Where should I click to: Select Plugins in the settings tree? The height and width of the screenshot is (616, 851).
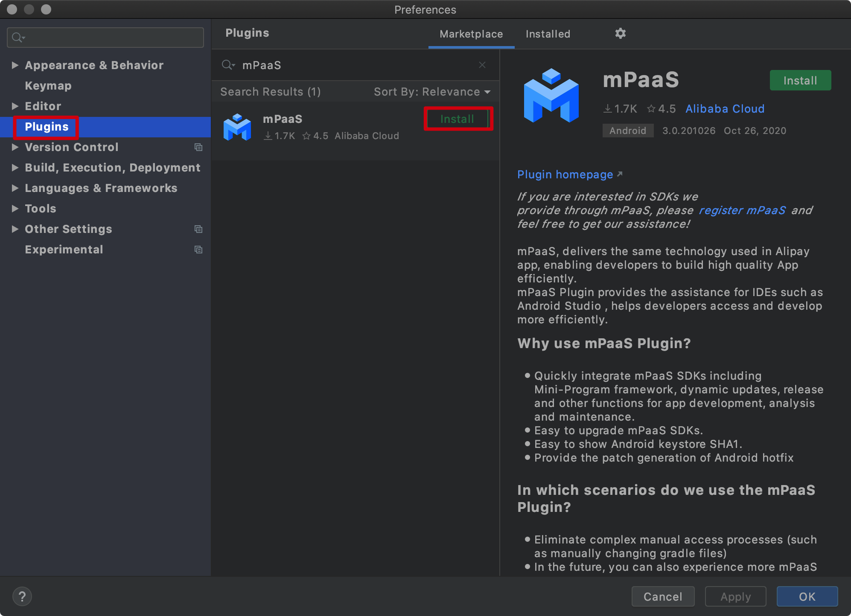[x=47, y=127]
